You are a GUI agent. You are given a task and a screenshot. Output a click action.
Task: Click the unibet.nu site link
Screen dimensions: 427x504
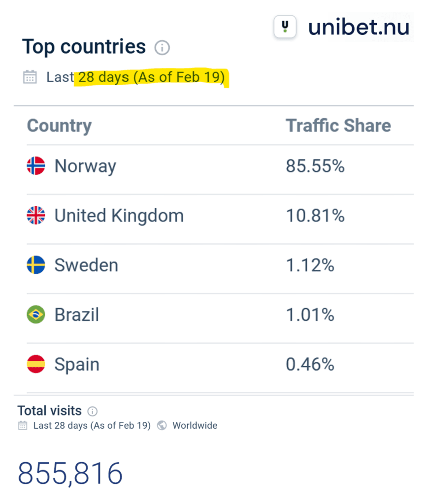[x=359, y=27]
